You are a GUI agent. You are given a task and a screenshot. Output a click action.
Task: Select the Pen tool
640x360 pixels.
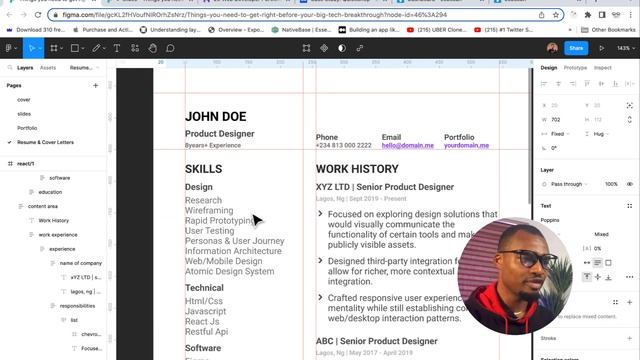(96, 48)
